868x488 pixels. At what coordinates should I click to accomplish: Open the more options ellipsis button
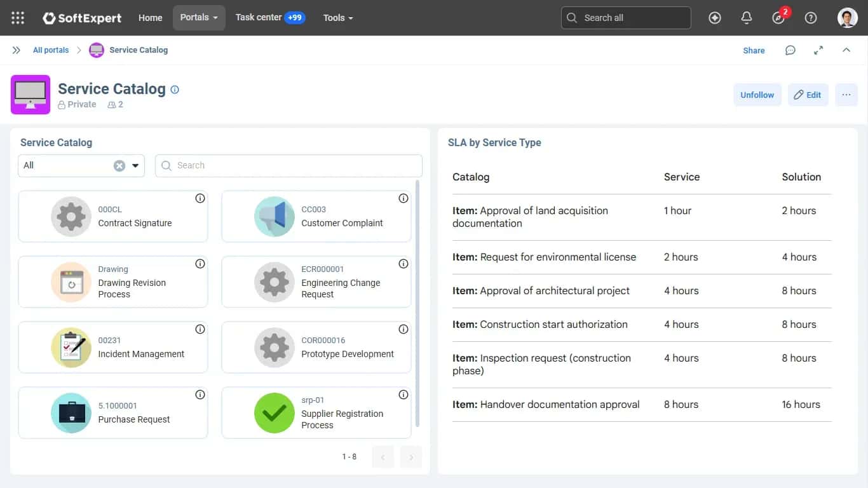coord(846,95)
